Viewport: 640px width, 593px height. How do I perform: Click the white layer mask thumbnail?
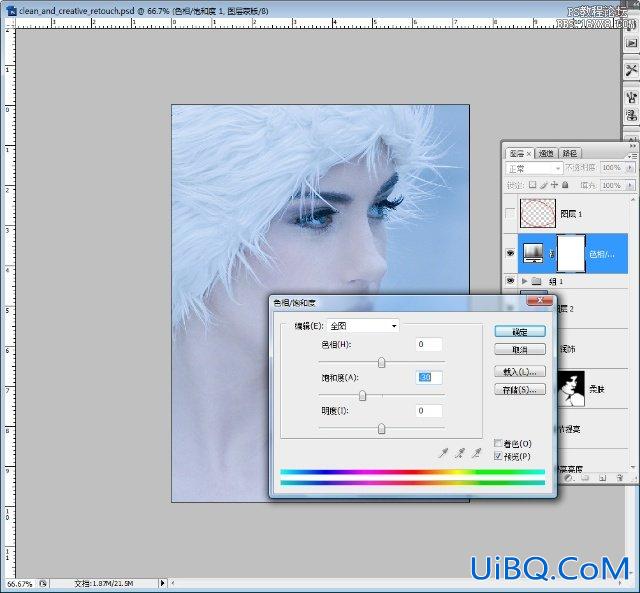point(571,253)
